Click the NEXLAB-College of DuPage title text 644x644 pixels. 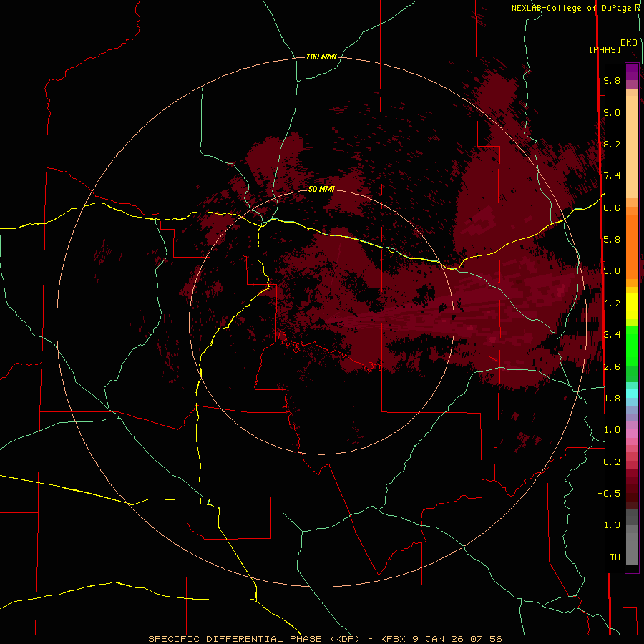pyautogui.click(x=571, y=8)
